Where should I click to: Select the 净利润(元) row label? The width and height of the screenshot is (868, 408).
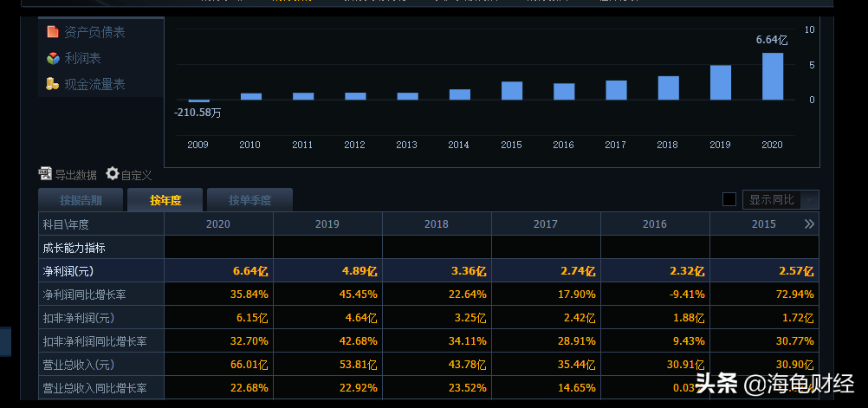pos(100,271)
